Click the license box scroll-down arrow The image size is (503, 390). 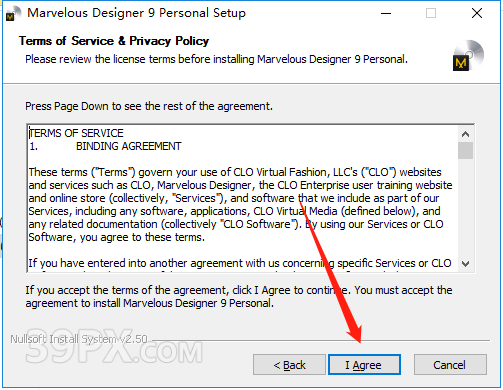465,264
